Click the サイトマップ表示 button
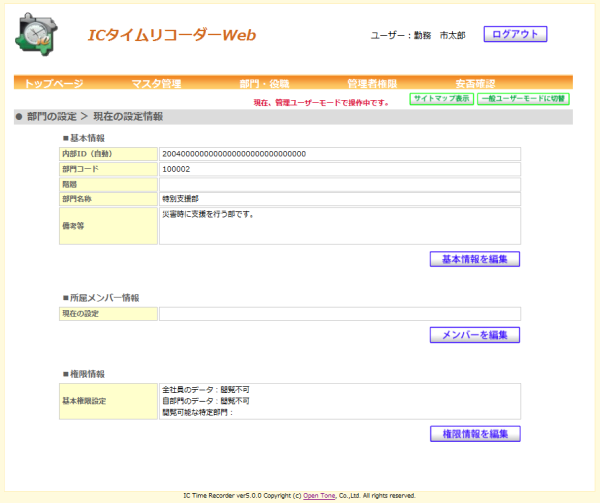 (442, 99)
